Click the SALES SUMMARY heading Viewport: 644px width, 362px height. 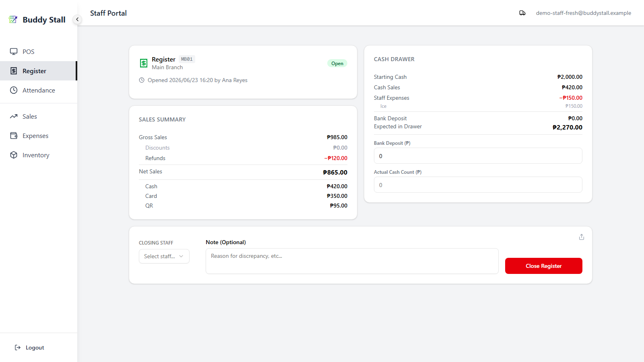coord(162,119)
